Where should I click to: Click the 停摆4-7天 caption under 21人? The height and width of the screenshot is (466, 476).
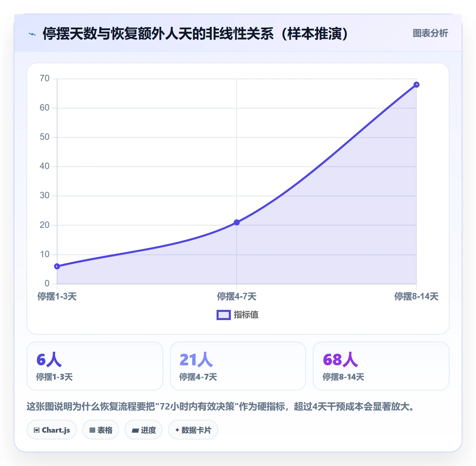click(198, 377)
